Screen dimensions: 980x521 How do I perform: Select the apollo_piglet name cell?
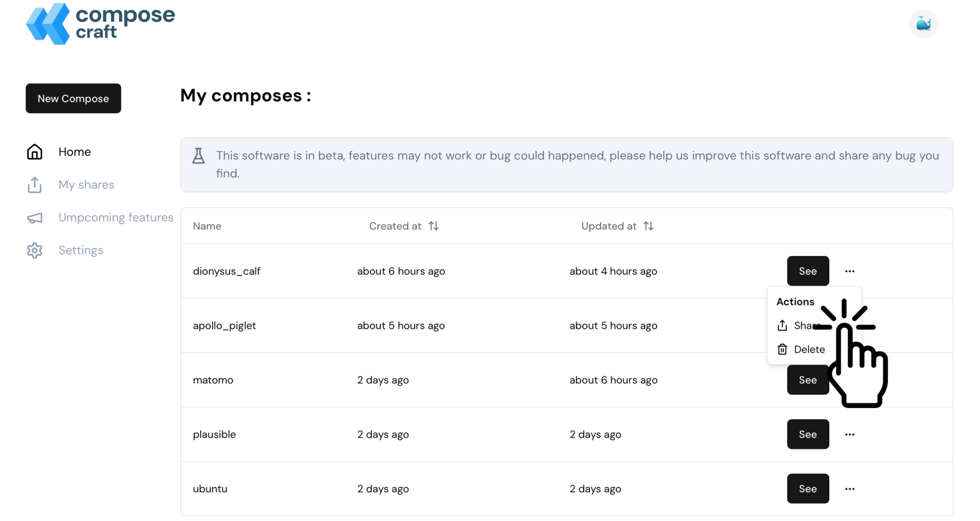[225, 325]
